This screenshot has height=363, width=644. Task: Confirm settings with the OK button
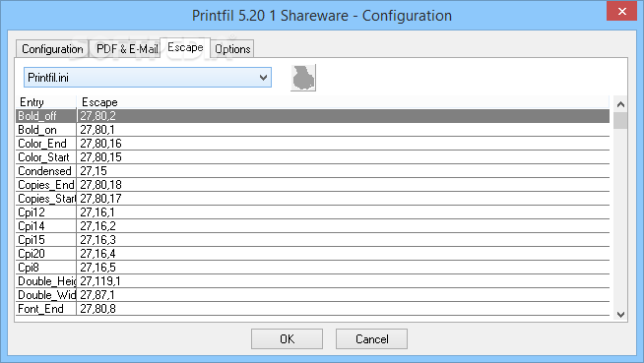tap(287, 338)
